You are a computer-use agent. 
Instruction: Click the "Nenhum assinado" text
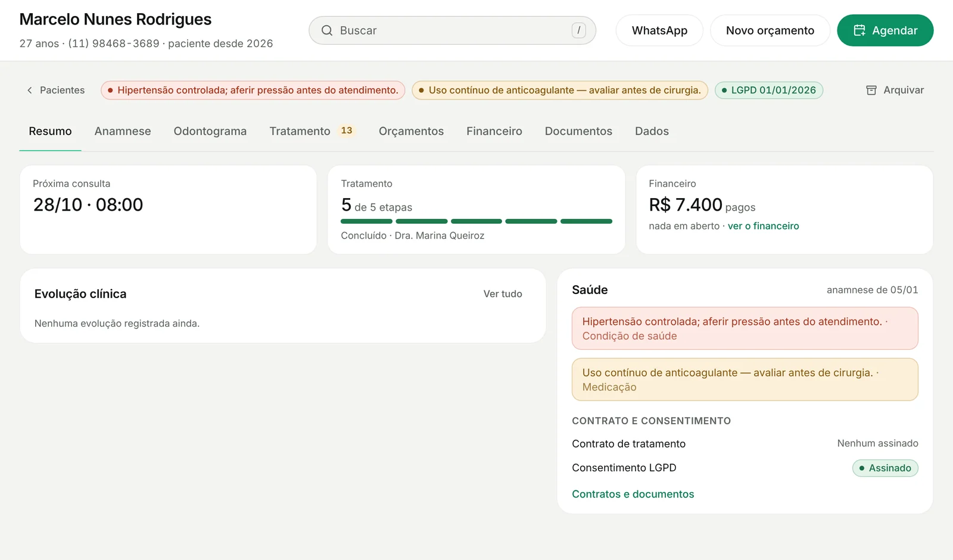877,443
